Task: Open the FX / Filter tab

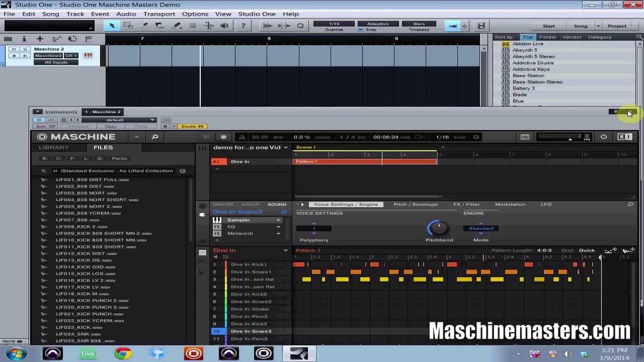Action: click(x=466, y=204)
